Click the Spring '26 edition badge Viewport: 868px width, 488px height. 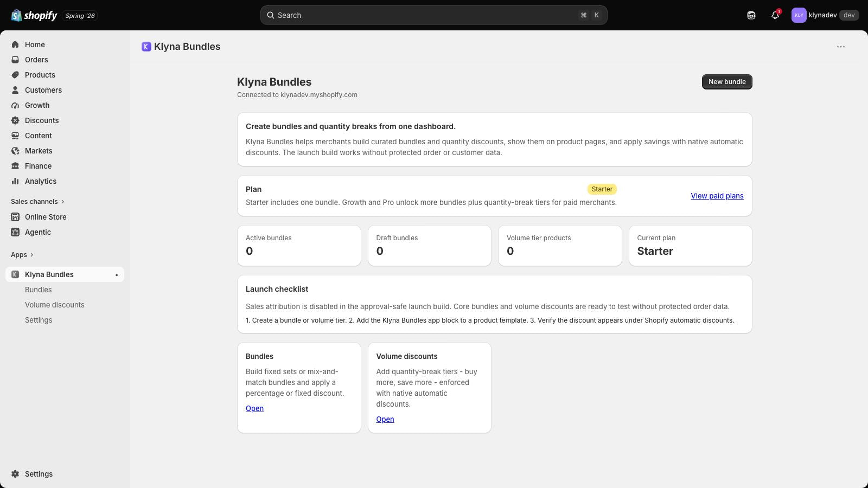(x=80, y=16)
